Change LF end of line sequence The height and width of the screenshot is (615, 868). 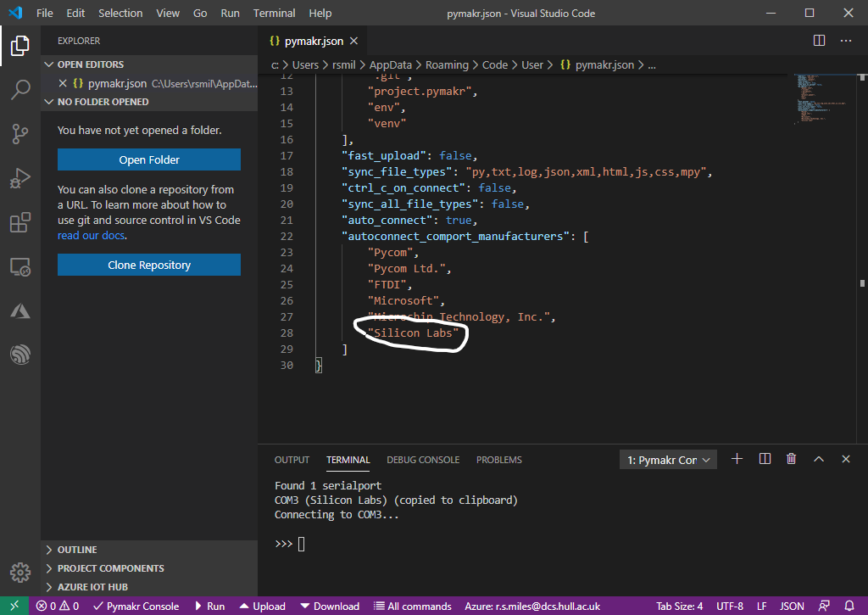762,607
